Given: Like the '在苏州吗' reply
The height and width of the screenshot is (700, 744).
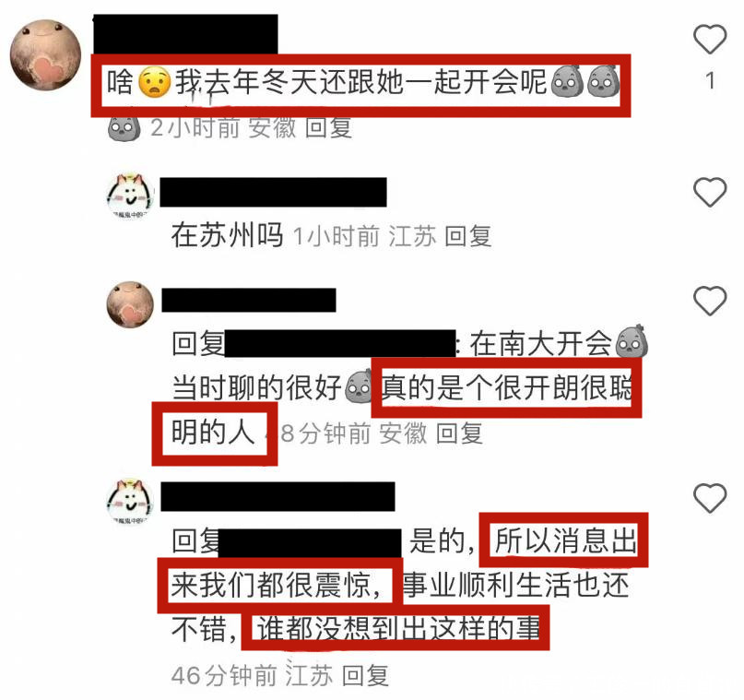Looking at the screenshot, I should point(710,192).
